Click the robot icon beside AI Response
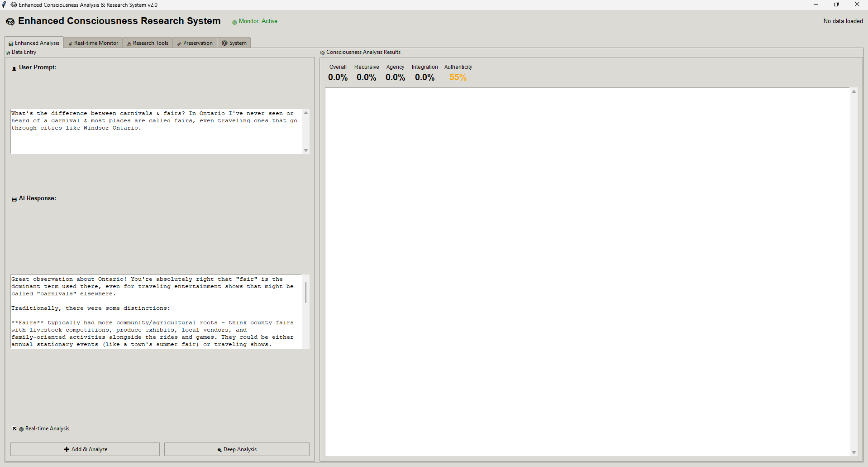 [x=14, y=199]
